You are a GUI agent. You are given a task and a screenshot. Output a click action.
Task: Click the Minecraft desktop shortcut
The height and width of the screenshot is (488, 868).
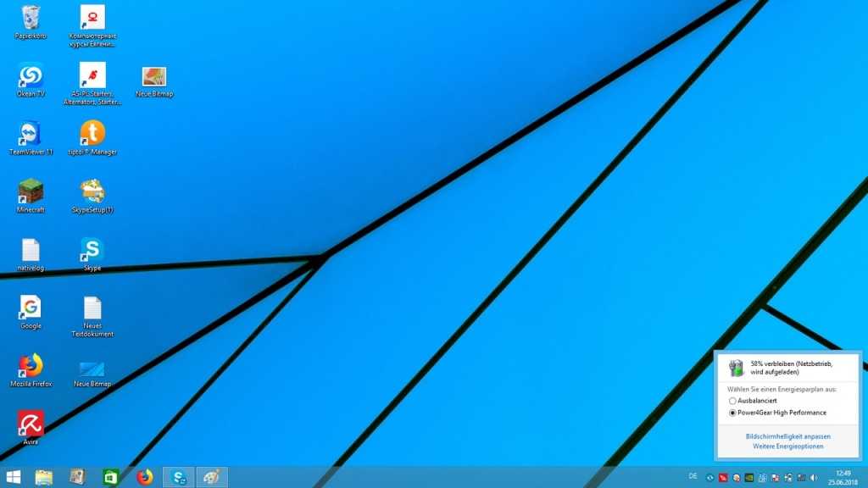(31, 191)
